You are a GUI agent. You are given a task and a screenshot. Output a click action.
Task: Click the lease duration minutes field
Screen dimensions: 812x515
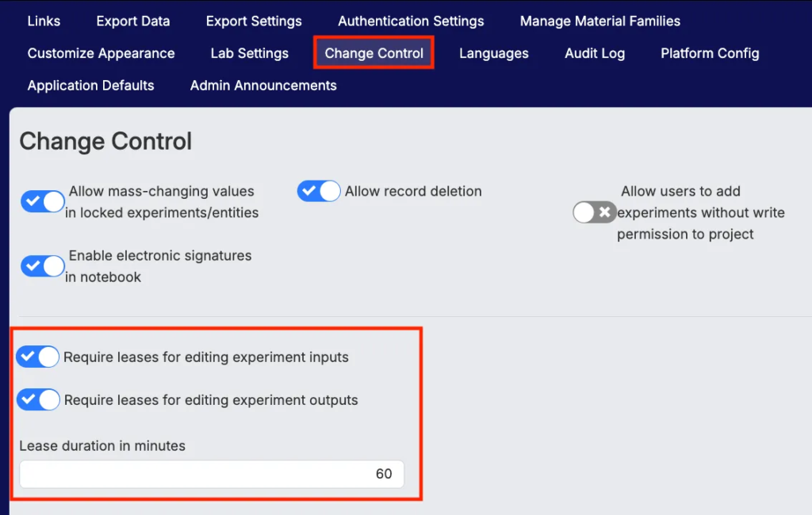tap(211, 474)
